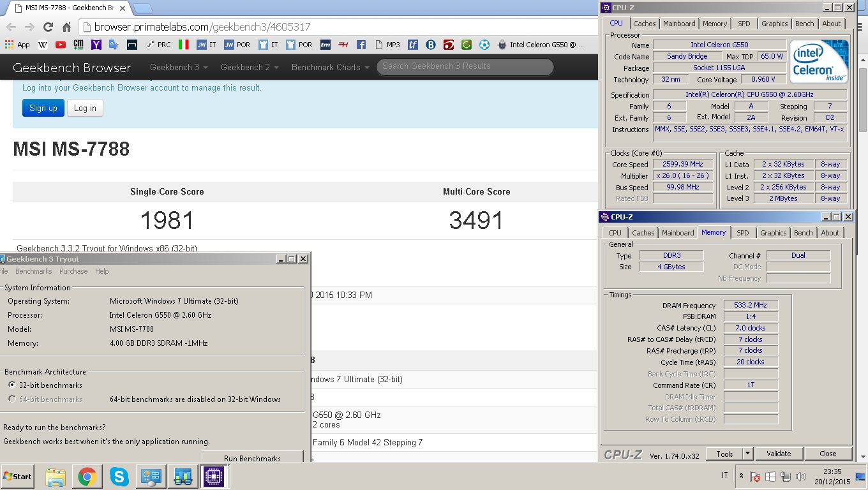Viewport: 868px width, 490px height.
Task: Click the Core Speed value 2599.39 MHz
Action: tap(682, 164)
